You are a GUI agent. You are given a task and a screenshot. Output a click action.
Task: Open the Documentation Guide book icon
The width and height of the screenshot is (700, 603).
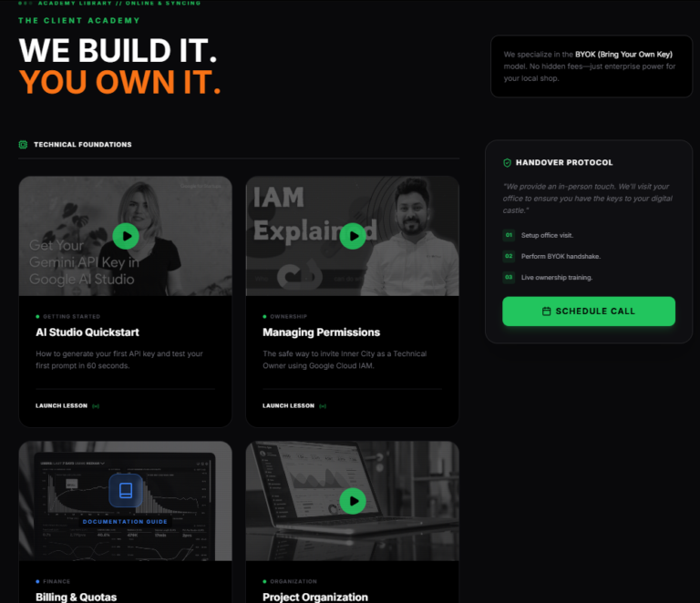pos(126,490)
